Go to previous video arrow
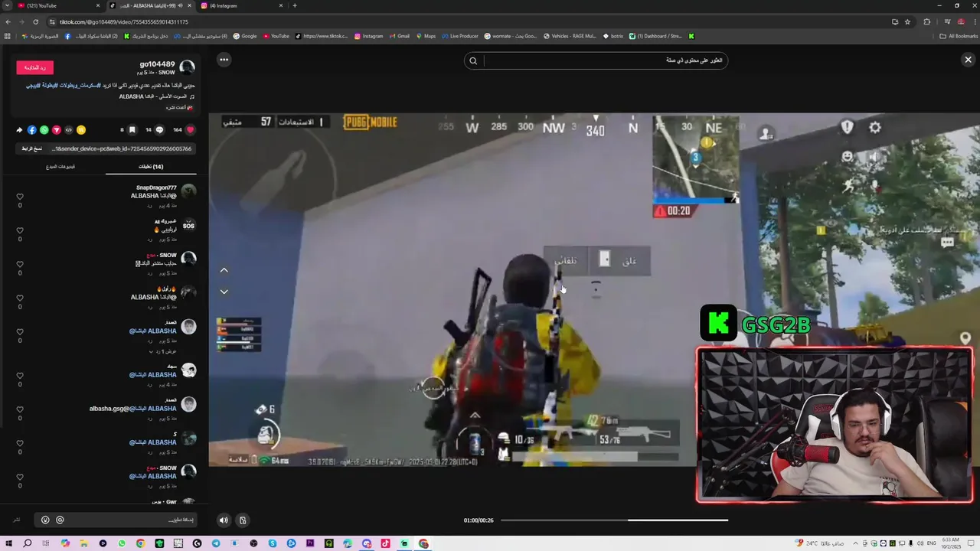 click(x=224, y=270)
